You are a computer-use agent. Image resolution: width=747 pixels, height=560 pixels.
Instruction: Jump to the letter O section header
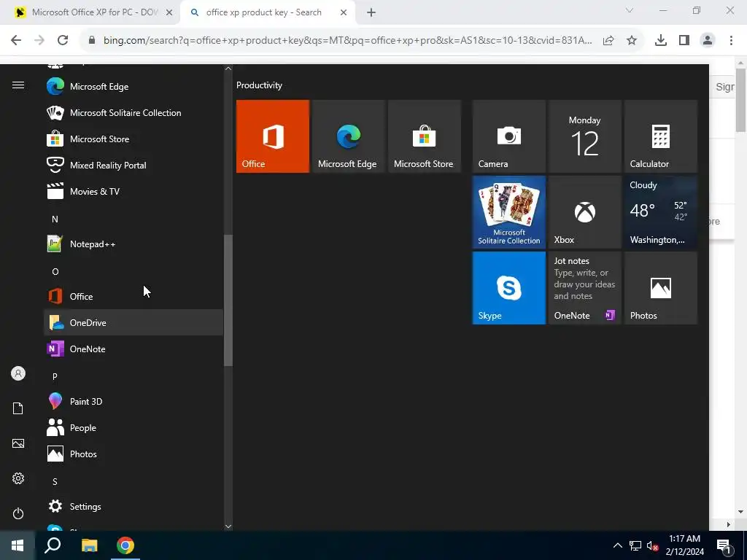pos(55,271)
